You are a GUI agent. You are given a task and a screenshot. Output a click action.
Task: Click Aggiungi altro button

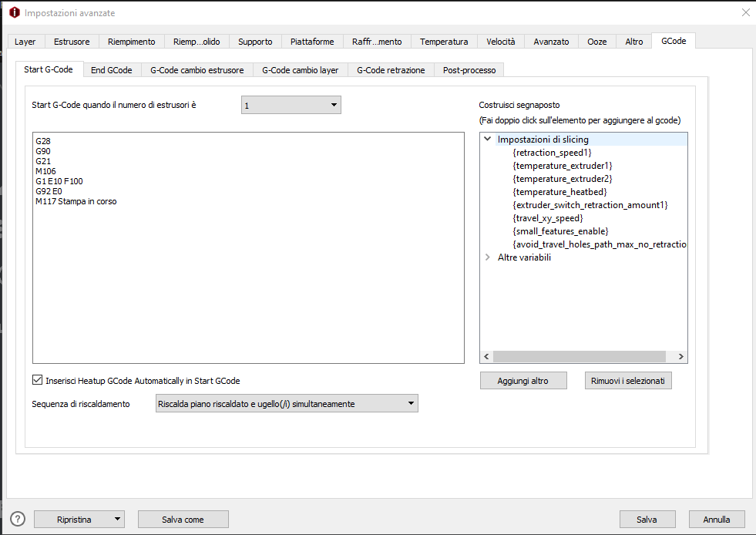pyautogui.click(x=523, y=381)
